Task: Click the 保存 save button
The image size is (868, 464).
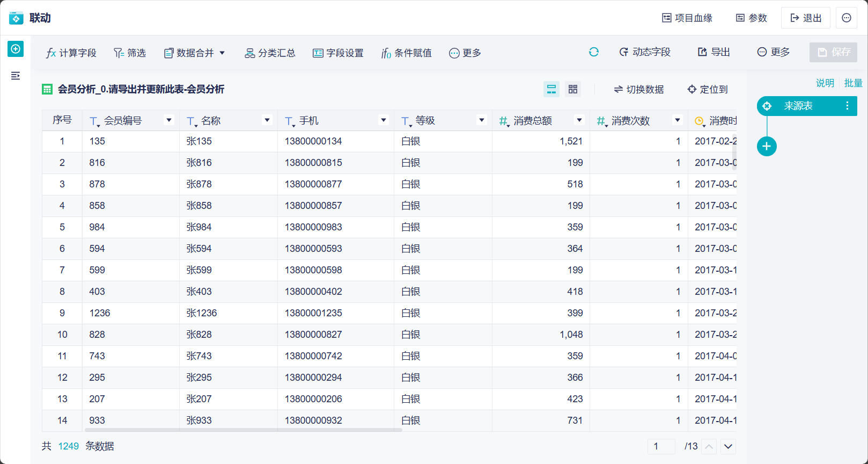Action: click(x=833, y=52)
